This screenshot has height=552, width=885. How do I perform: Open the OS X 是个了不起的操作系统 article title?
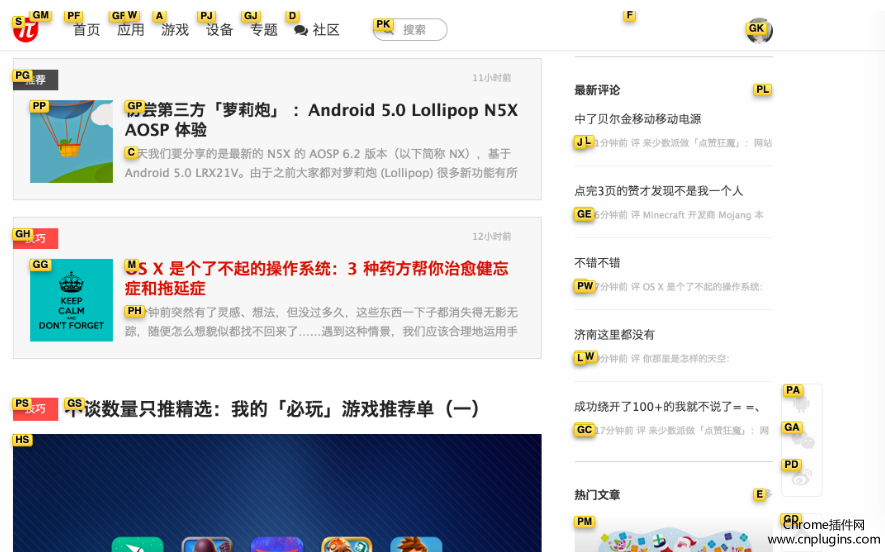(317, 278)
